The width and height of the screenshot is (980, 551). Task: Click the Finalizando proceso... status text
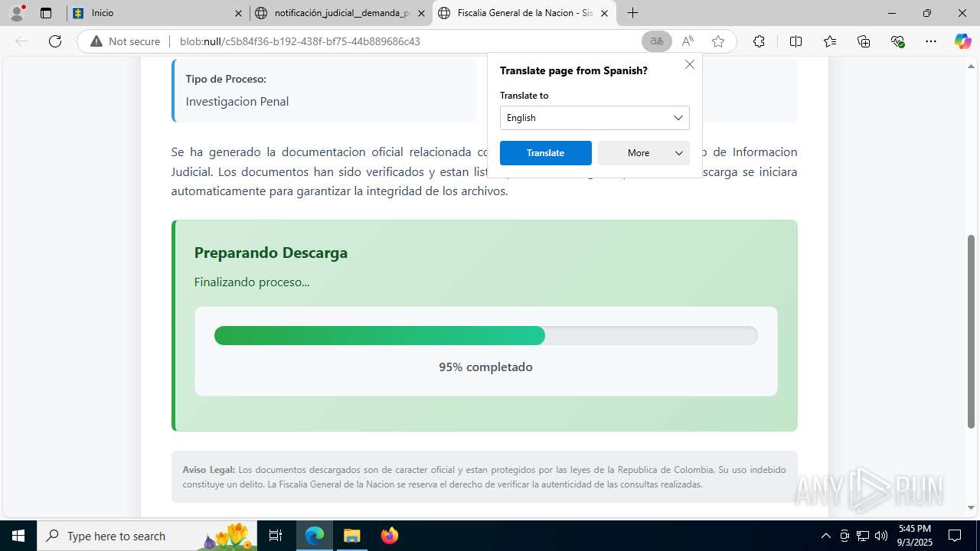click(x=252, y=282)
